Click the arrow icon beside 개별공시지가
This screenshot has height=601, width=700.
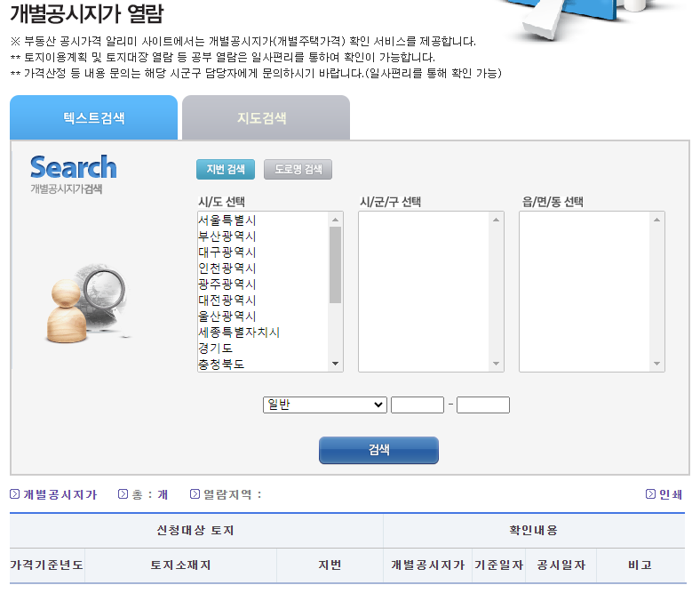pos(15,493)
